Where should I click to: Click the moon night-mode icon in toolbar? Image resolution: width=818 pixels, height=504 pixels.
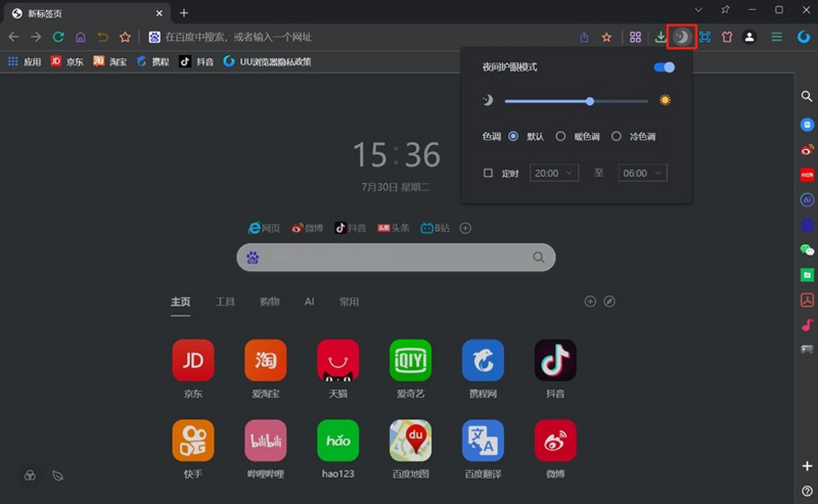[x=682, y=37]
